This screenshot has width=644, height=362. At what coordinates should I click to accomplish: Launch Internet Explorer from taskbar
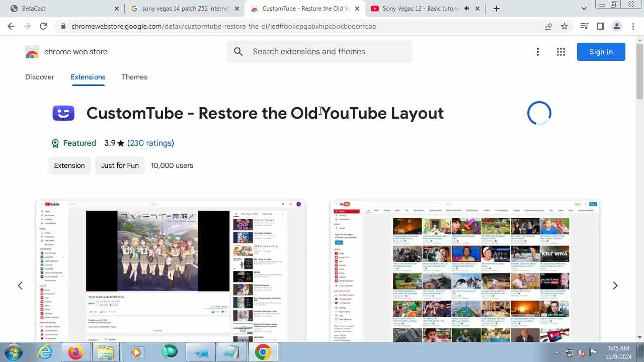click(x=45, y=352)
